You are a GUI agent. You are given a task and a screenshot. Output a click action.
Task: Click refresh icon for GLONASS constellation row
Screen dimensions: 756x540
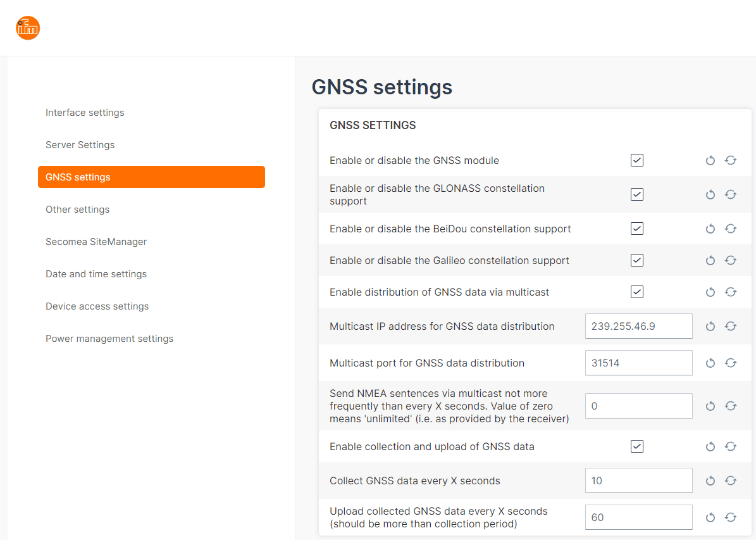click(x=731, y=194)
